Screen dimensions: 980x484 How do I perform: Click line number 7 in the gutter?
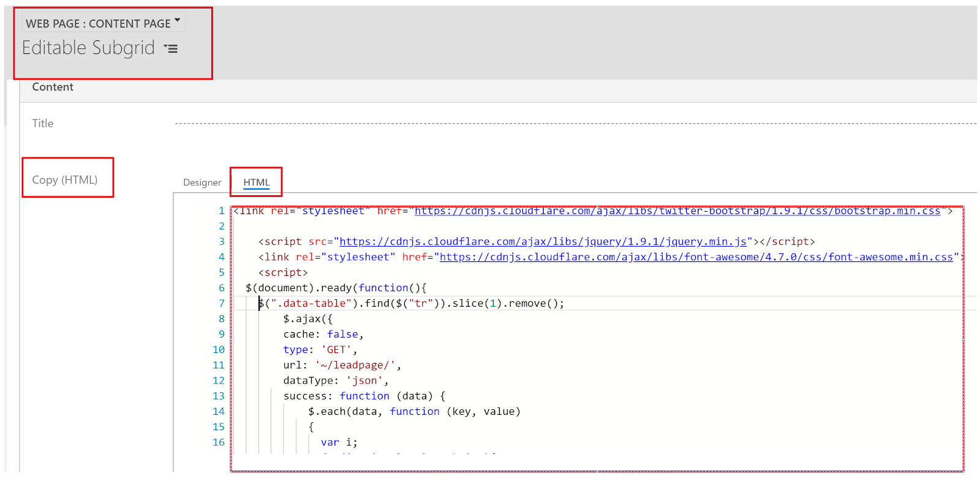222,303
